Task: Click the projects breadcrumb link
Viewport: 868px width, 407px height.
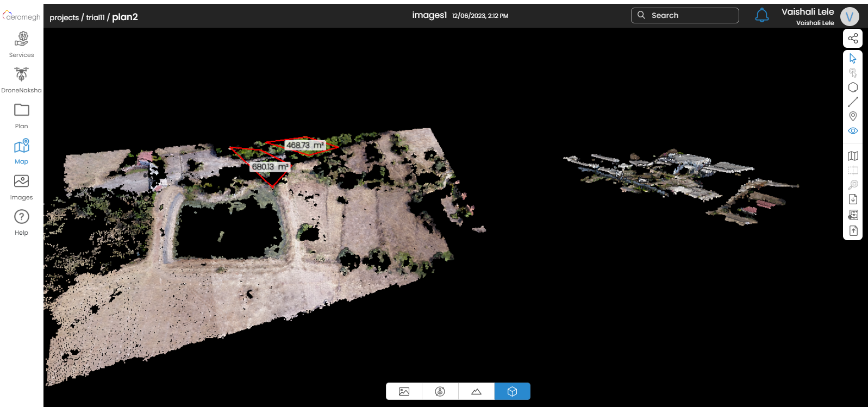Action: pyautogui.click(x=64, y=17)
